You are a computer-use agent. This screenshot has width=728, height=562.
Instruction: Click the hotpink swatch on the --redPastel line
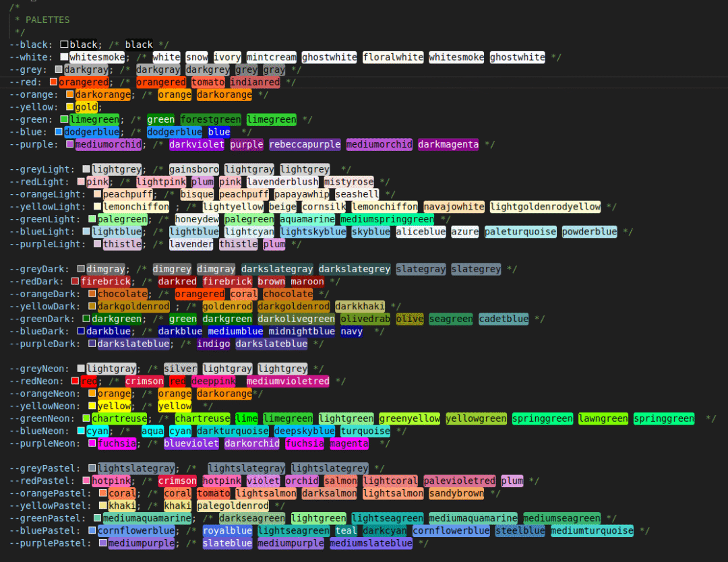coord(86,480)
